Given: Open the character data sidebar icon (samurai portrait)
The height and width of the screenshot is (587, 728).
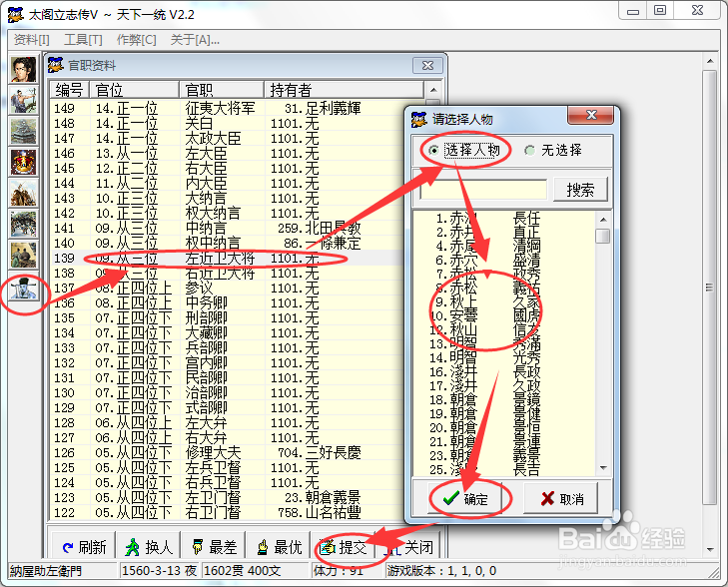Looking at the screenshot, I should (x=24, y=70).
